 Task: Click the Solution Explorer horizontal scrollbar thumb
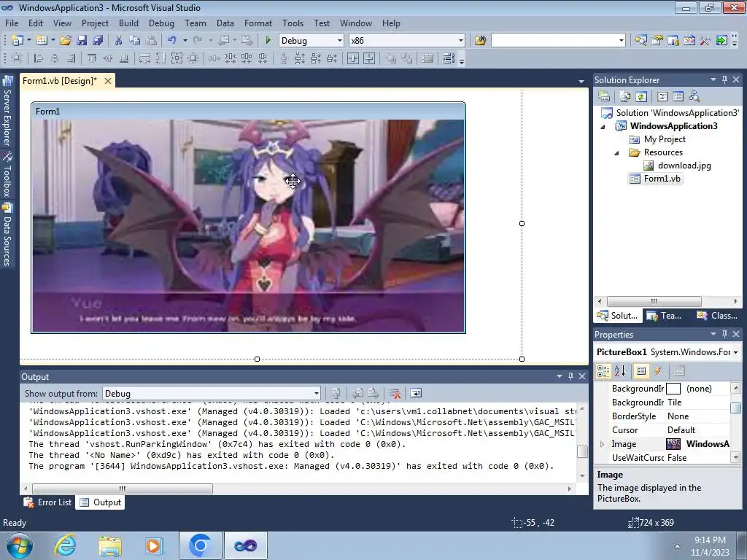pyautogui.click(x=654, y=301)
